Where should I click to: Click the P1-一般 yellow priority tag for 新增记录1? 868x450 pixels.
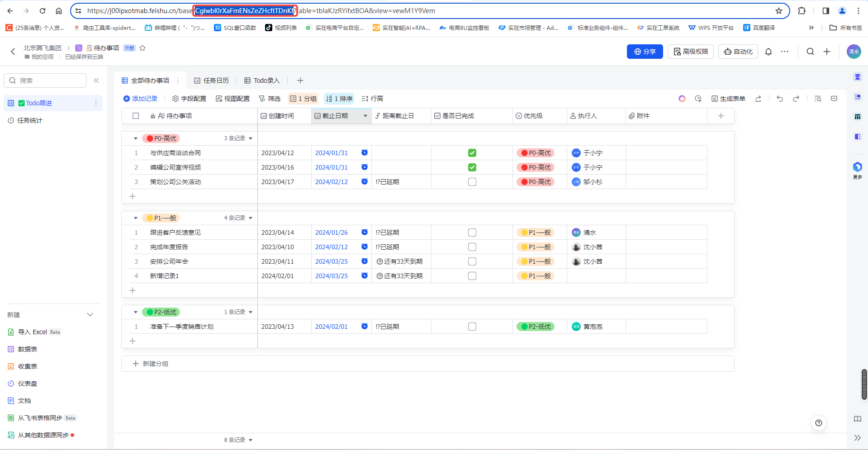coord(536,276)
